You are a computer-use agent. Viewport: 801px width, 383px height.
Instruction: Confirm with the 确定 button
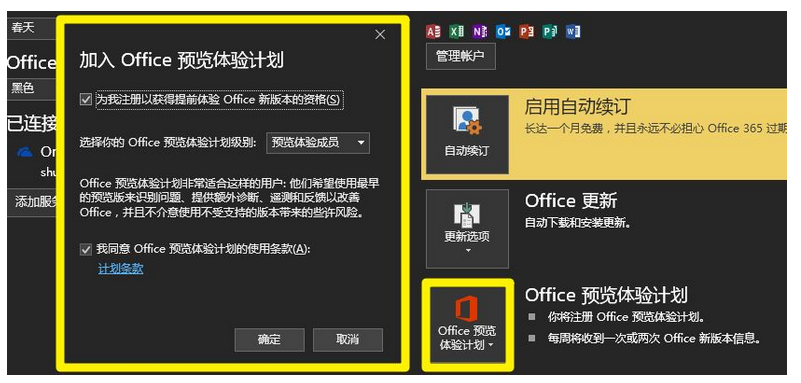270,340
